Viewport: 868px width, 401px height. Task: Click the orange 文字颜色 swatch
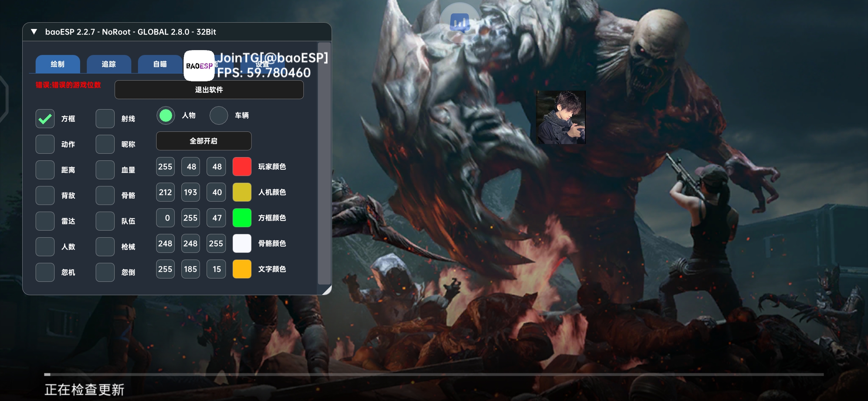pyautogui.click(x=242, y=269)
